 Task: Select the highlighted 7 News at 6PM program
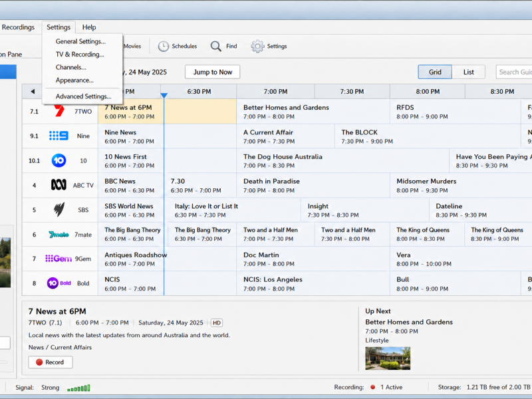coord(168,111)
